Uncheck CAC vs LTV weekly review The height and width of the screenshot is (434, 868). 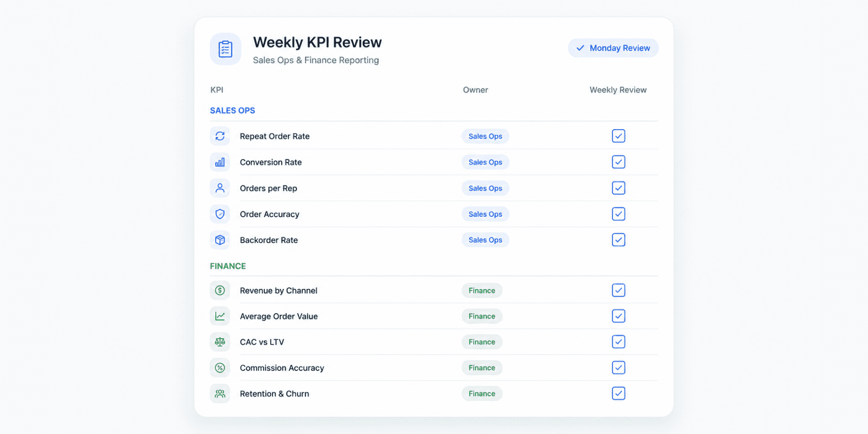(x=618, y=342)
